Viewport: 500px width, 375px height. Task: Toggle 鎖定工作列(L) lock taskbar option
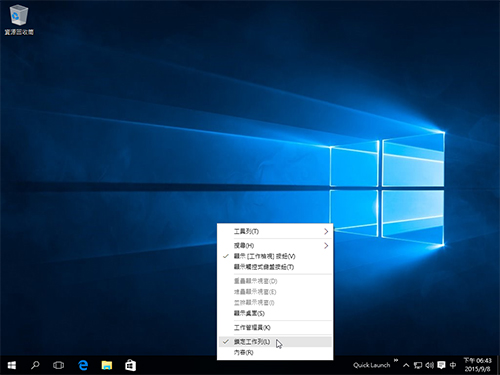pos(275,342)
